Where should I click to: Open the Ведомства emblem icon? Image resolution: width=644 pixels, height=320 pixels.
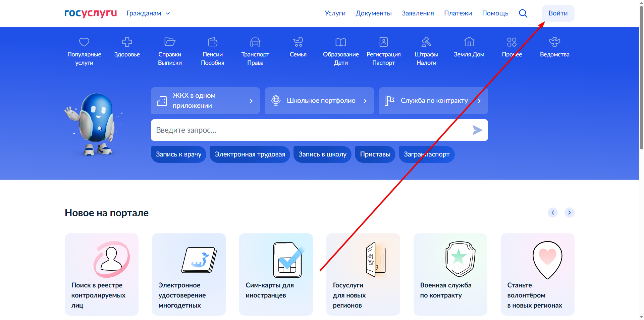[555, 42]
